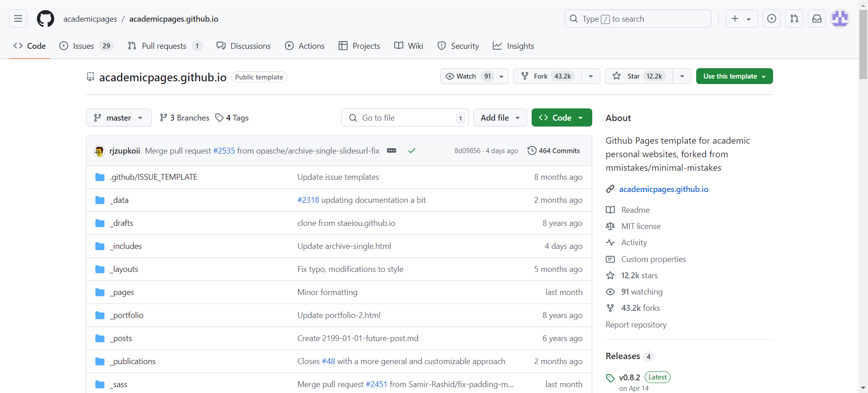Screen dimensions: 868x393
Task: Open rjzupkoii's profile avatar
Action: [x=99, y=151]
